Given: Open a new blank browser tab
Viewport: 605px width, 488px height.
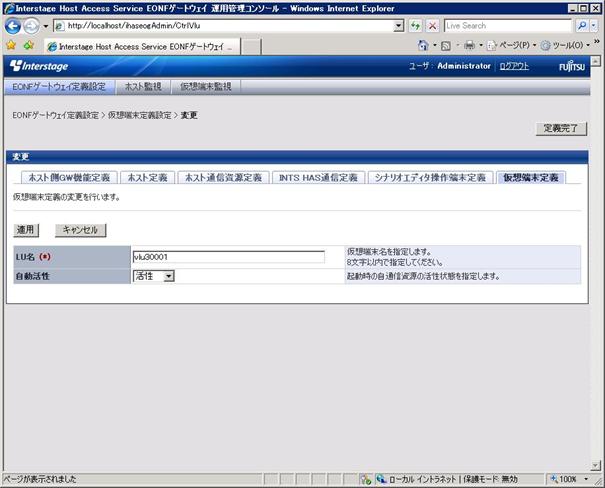Looking at the screenshot, I should [251, 47].
